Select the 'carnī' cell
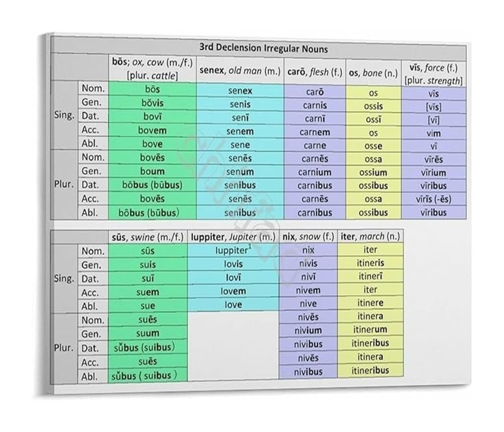The width and height of the screenshot is (504, 432). (315, 119)
